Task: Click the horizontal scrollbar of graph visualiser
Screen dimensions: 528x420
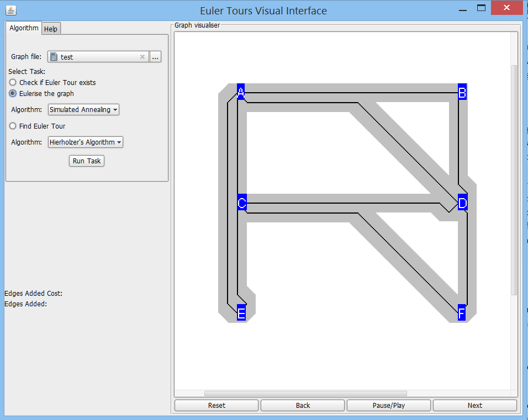Action: coord(305,394)
